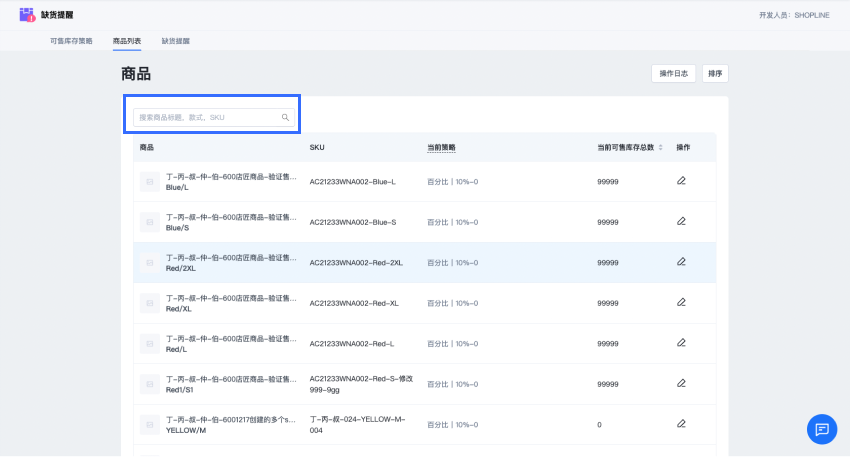The image size is (850, 457).
Task: Click the Red/2XL variant label
Action: click(x=181, y=268)
